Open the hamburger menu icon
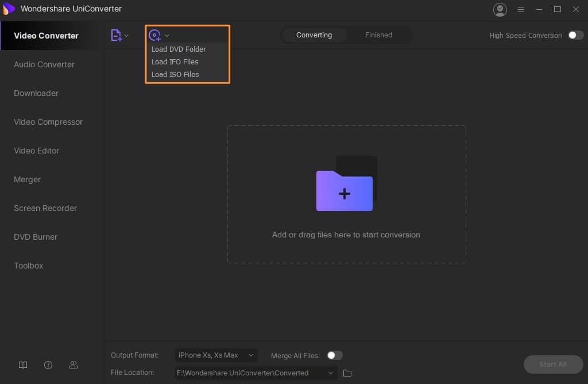 pos(520,9)
